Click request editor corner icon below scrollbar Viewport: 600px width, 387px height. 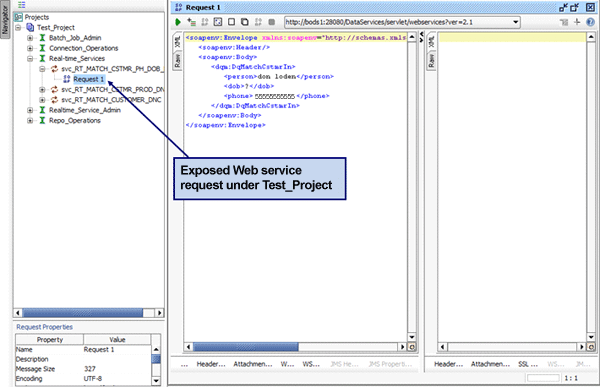click(x=412, y=347)
